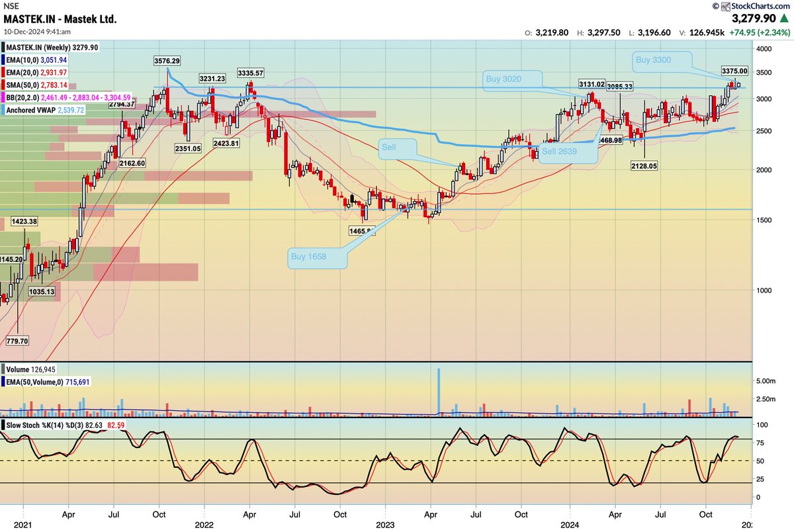This screenshot has width=794, height=532.
Task: Click the 2.50m volume axis label
Action: 767,398
